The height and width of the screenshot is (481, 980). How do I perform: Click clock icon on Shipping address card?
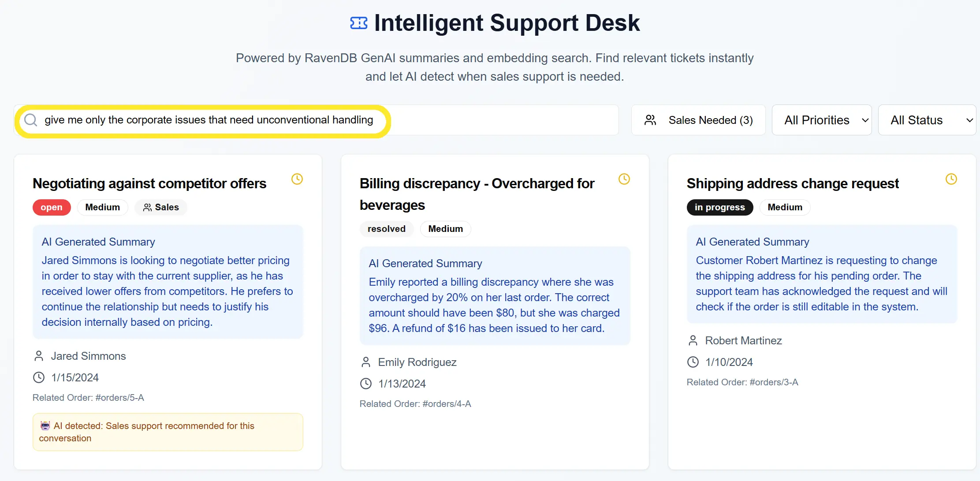click(x=951, y=179)
